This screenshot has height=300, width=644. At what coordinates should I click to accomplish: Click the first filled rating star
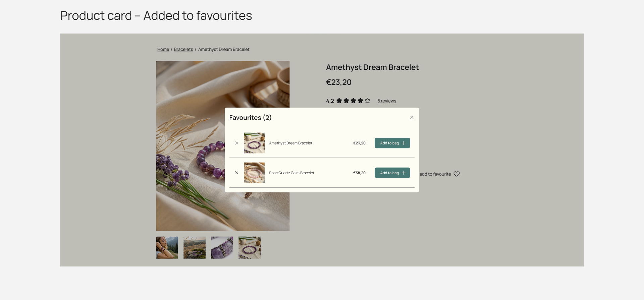[339, 101]
